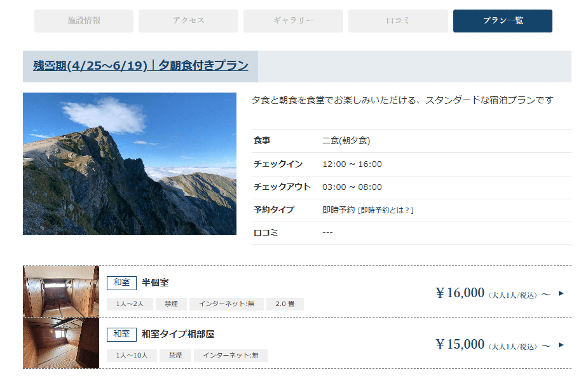Viewport: 588px width, 376px height.
Task: Open the 半個室 room thumbnail
Action: click(x=61, y=291)
